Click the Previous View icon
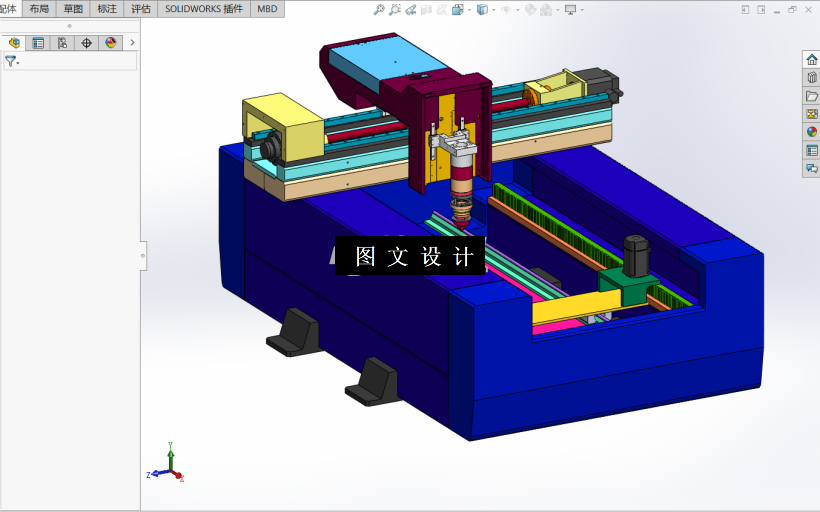Viewport: 820px width, 512px height. pyautogui.click(x=411, y=9)
